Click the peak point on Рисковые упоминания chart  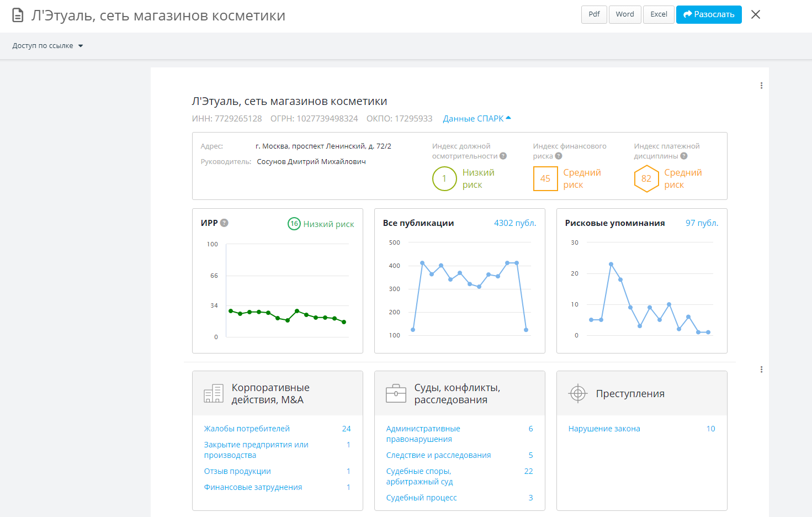click(x=611, y=264)
